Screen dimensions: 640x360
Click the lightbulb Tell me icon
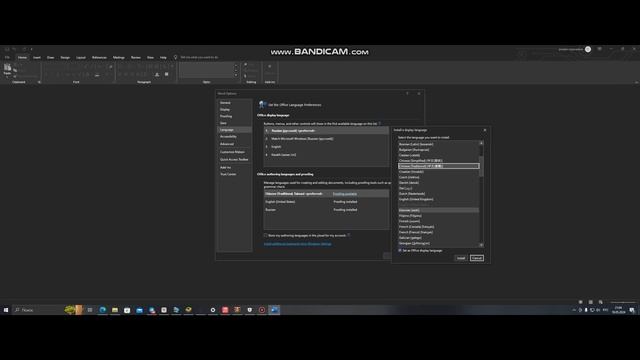coord(176,58)
